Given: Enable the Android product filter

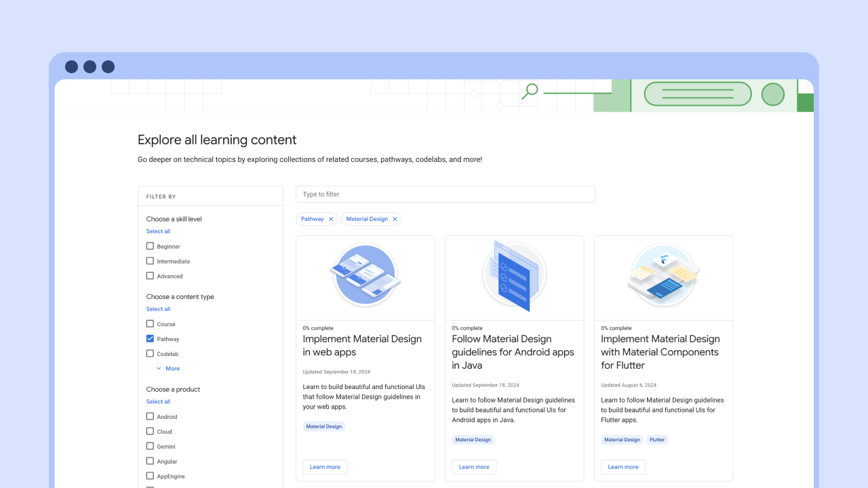Looking at the screenshot, I should tap(149, 416).
